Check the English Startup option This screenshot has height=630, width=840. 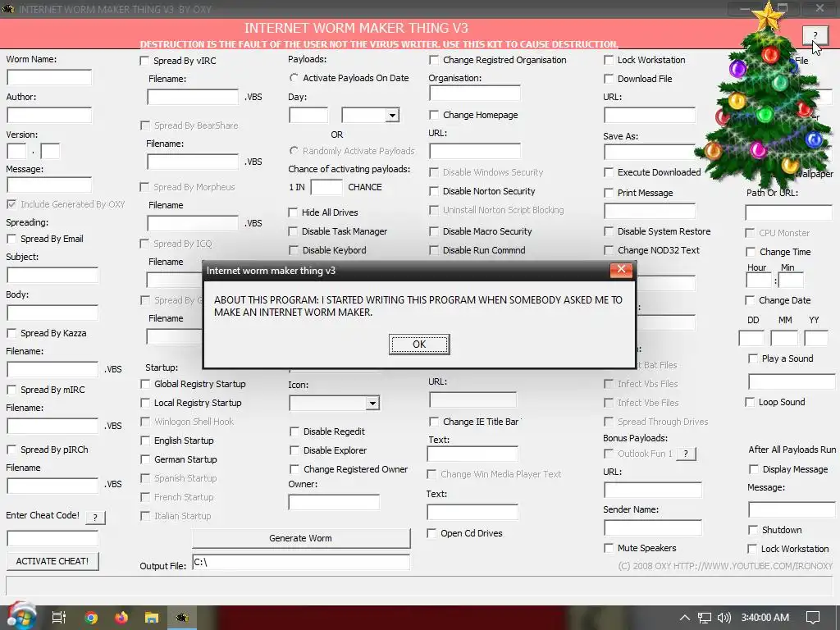144,441
